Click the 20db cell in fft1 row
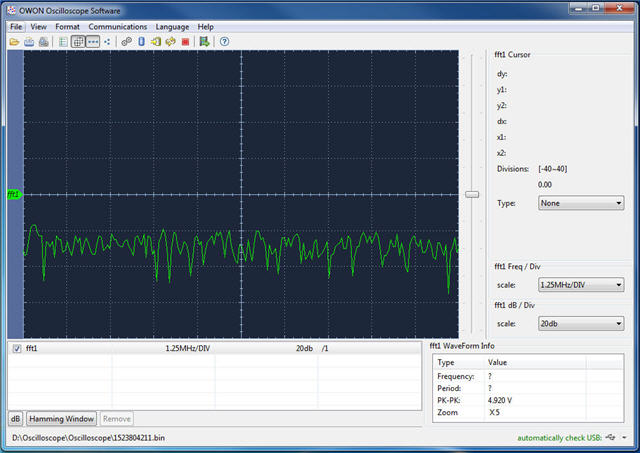The height and width of the screenshot is (453, 640). point(304,349)
